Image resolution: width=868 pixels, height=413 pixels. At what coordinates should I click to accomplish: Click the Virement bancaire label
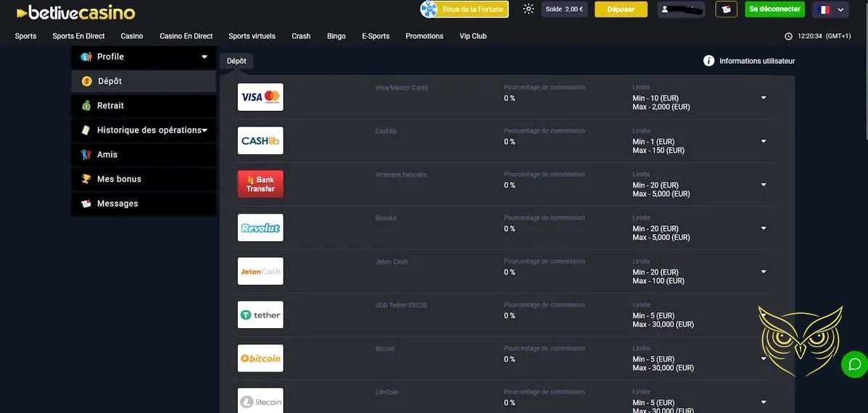pyautogui.click(x=401, y=175)
